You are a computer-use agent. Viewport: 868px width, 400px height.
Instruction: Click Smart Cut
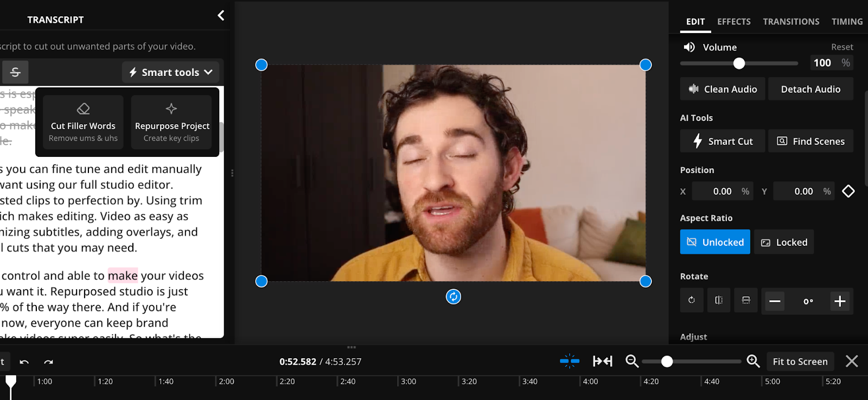(x=723, y=141)
